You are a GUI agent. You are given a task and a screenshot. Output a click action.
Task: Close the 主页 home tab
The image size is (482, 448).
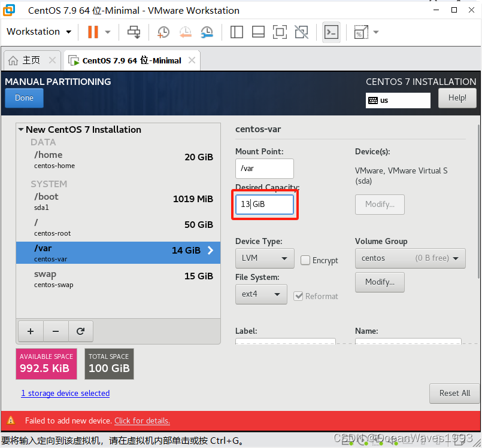[x=53, y=60]
